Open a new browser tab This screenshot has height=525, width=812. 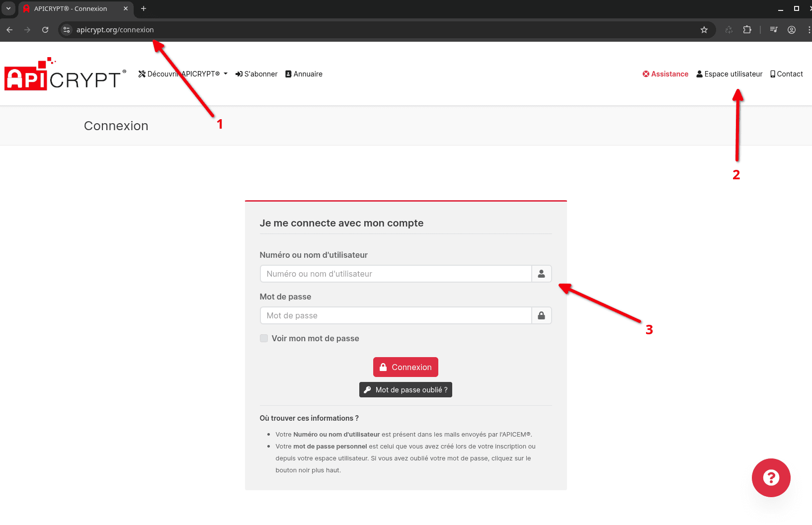point(144,8)
